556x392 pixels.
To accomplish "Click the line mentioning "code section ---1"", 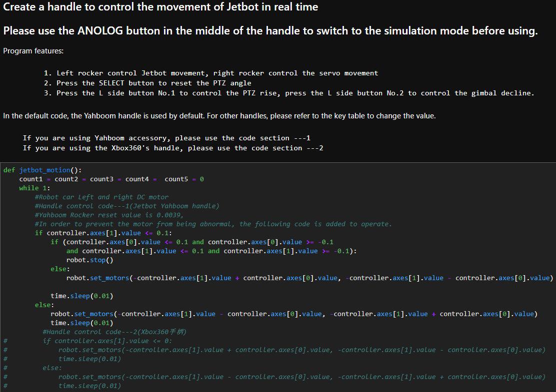I will pos(166,138).
